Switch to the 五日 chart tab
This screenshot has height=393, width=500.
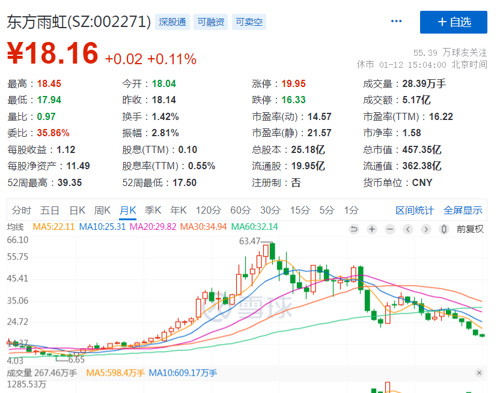pos(50,210)
